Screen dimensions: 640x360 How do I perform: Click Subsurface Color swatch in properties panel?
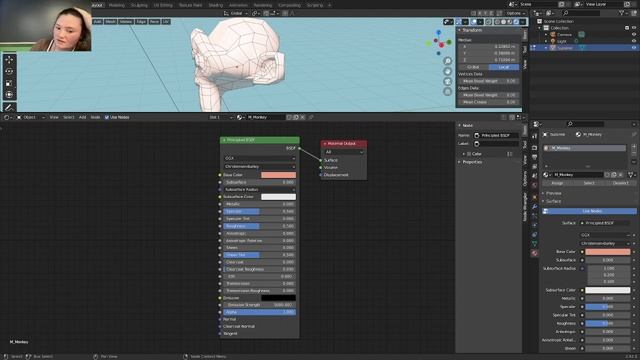point(608,290)
